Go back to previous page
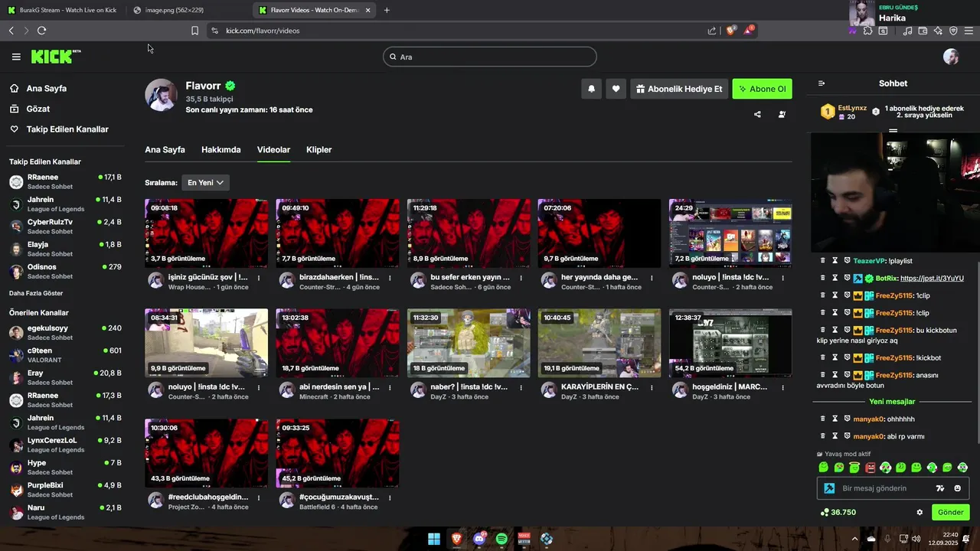This screenshot has height=551, width=980. [11, 31]
